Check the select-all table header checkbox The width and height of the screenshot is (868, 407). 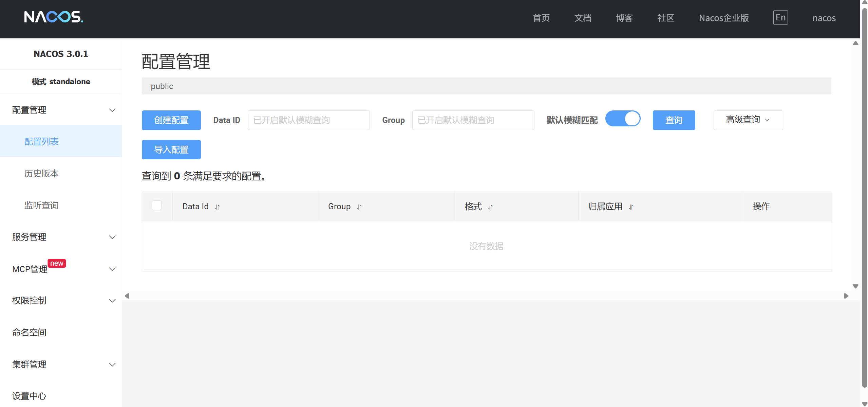click(x=156, y=206)
